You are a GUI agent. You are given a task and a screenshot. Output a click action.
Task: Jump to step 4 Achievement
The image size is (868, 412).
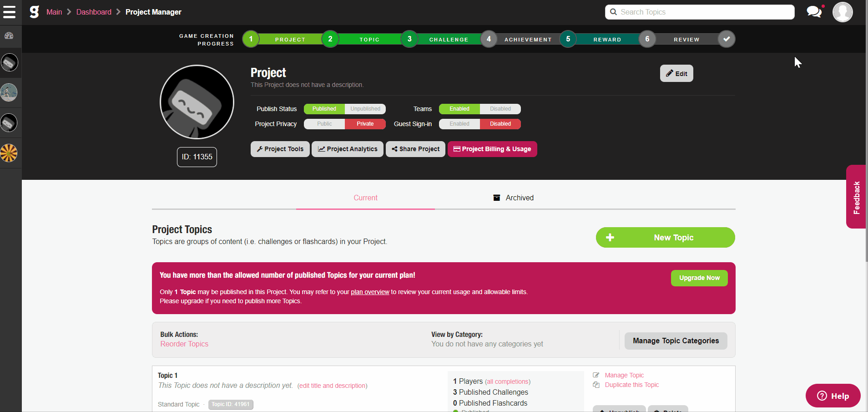pyautogui.click(x=489, y=39)
